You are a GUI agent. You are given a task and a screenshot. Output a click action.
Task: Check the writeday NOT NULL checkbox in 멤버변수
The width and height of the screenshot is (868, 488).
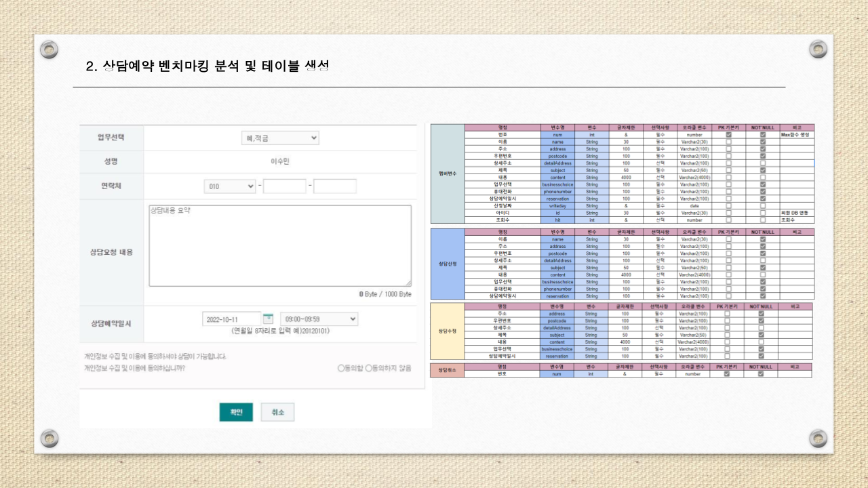763,205
